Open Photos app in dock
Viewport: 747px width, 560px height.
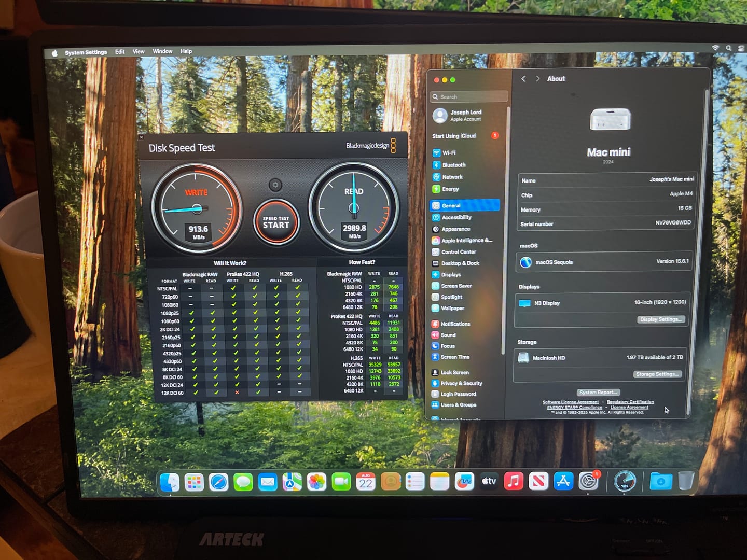pyautogui.click(x=316, y=482)
